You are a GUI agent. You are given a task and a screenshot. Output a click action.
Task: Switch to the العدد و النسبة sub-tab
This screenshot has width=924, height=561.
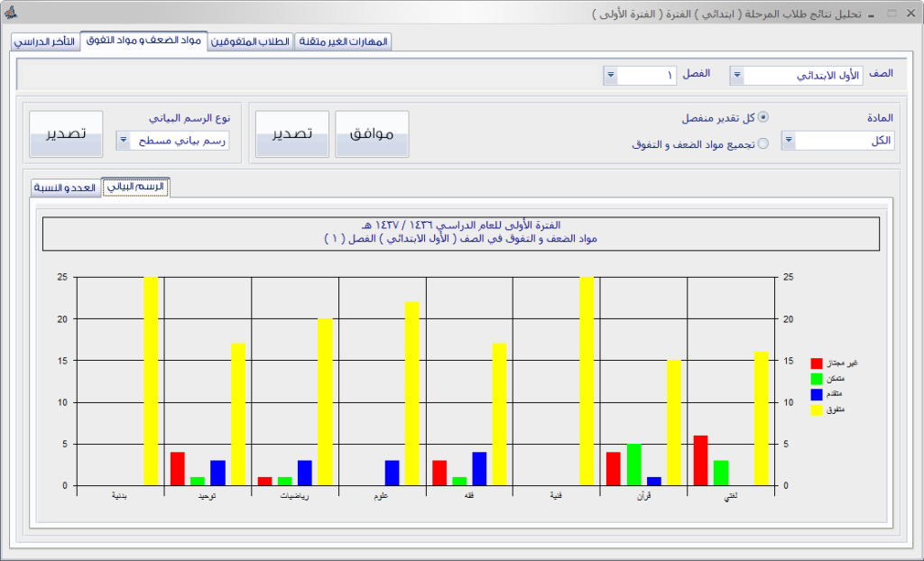click(x=64, y=188)
